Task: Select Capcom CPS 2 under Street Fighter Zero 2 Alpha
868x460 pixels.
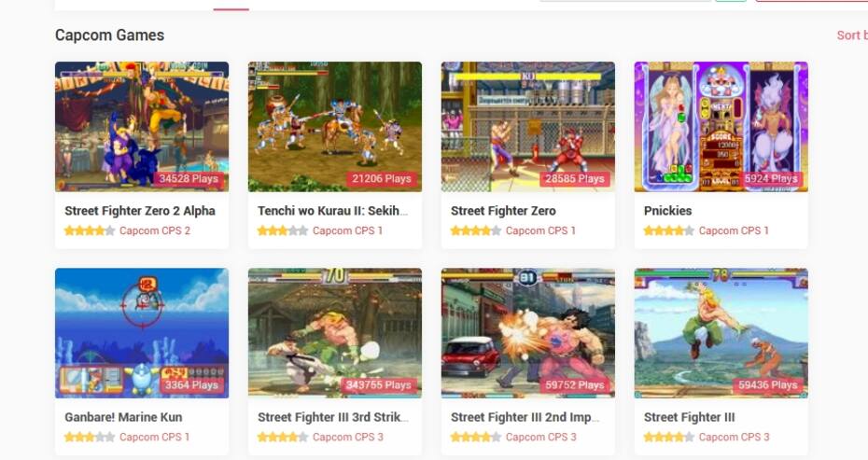Action: click(x=155, y=230)
